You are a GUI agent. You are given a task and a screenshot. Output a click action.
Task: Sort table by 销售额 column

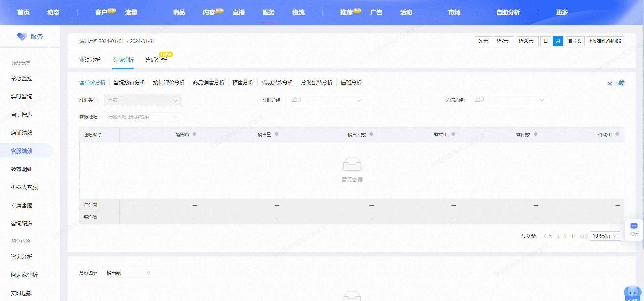coord(194,134)
